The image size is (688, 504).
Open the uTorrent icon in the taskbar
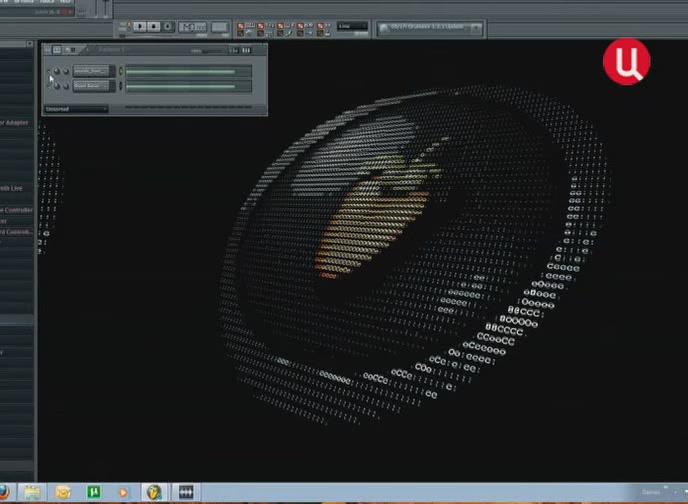[x=93, y=492]
